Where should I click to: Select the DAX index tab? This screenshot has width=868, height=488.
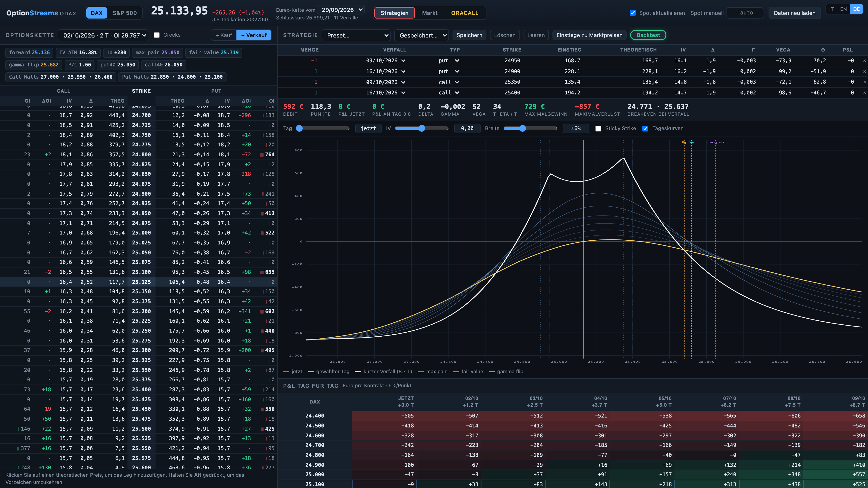(96, 13)
